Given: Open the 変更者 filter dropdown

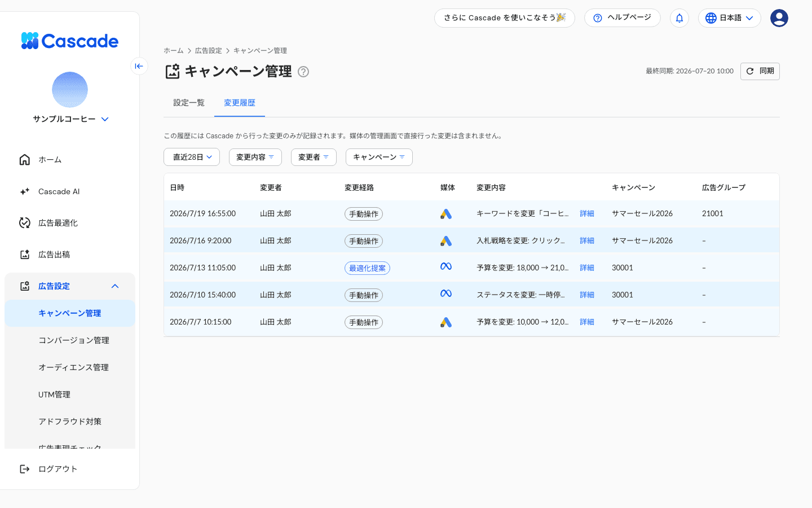Looking at the screenshot, I should point(314,157).
